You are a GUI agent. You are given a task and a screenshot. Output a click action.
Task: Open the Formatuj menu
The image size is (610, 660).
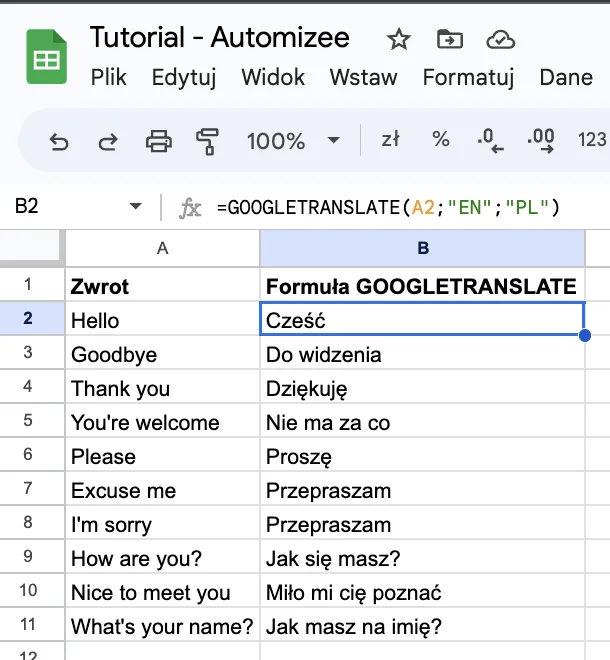click(x=468, y=77)
